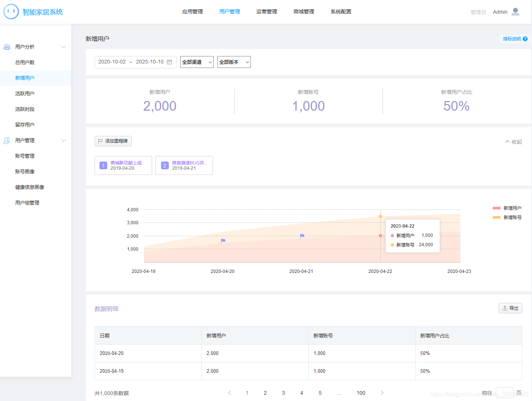Click numbered badge 2 on 修复崩溃BUG milestone
This screenshot has width=532, height=401.
tap(165, 166)
